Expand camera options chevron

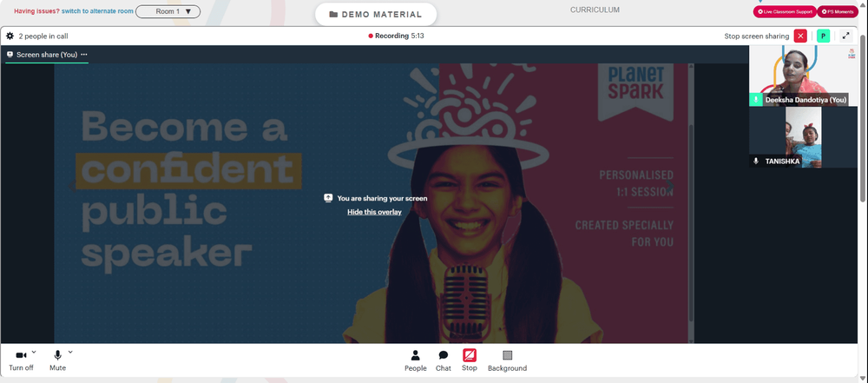pyautogui.click(x=34, y=352)
